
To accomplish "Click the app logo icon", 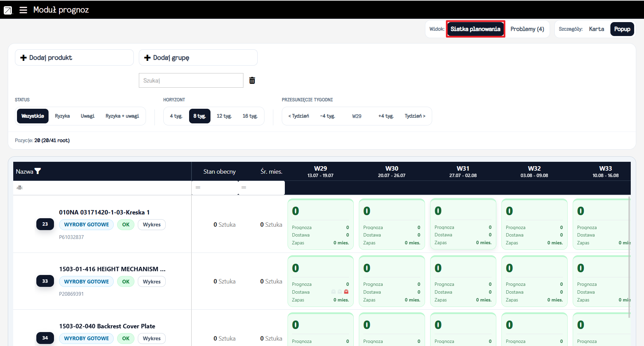I will (8, 10).
